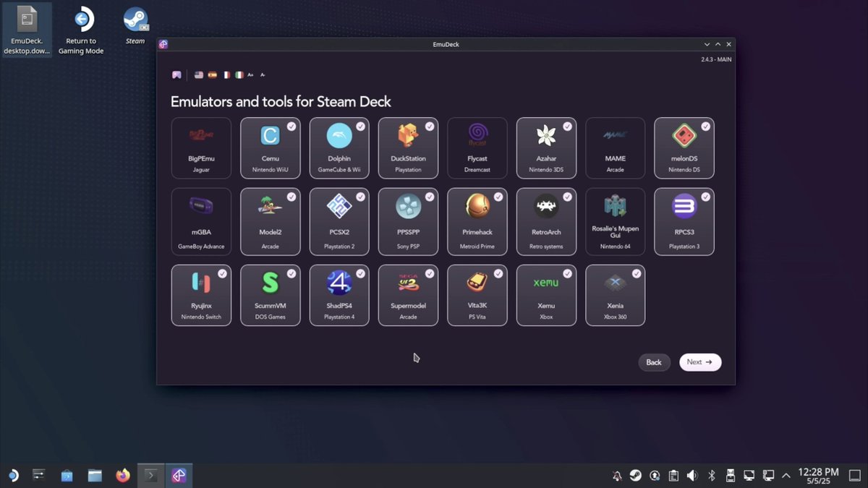Switch language with the Italian flag
This screenshot has height=488, width=868.
[x=239, y=74]
